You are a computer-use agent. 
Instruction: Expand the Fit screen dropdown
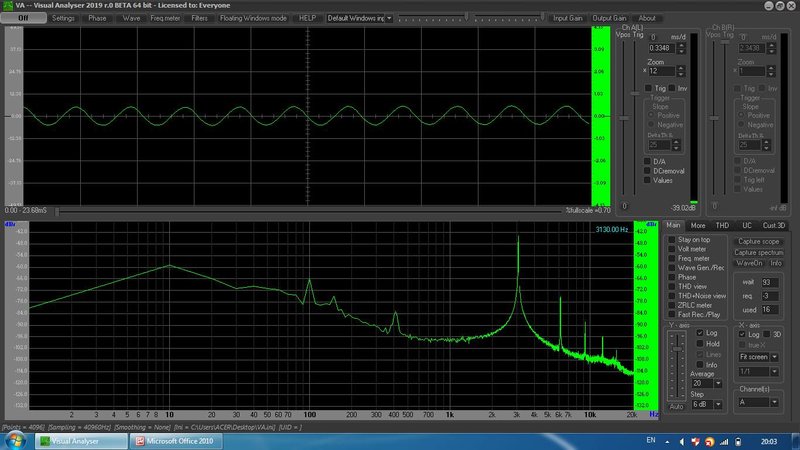(x=774, y=357)
